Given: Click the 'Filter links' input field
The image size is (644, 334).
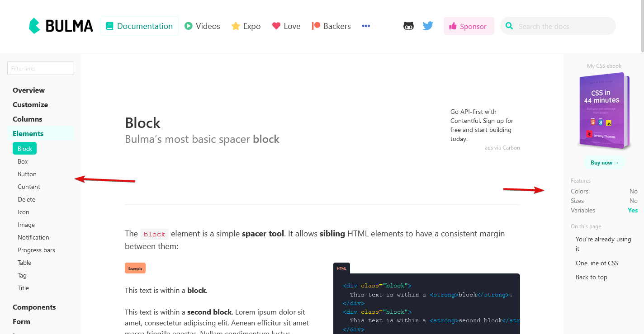Looking at the screenshot, I should point(40,68).
